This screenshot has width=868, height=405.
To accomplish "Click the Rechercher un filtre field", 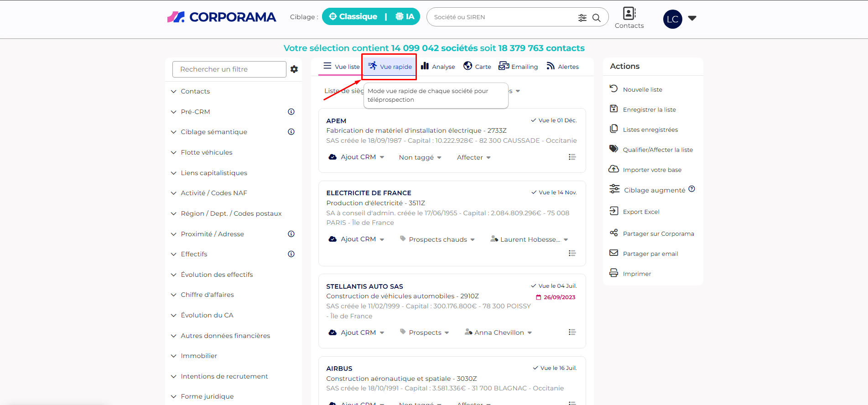I will coord(229,69).
